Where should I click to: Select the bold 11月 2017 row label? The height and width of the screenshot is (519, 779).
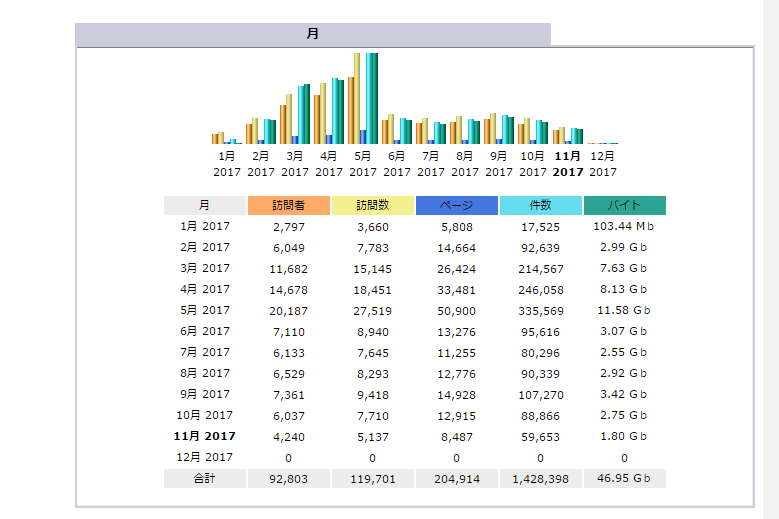pos(205,436)
